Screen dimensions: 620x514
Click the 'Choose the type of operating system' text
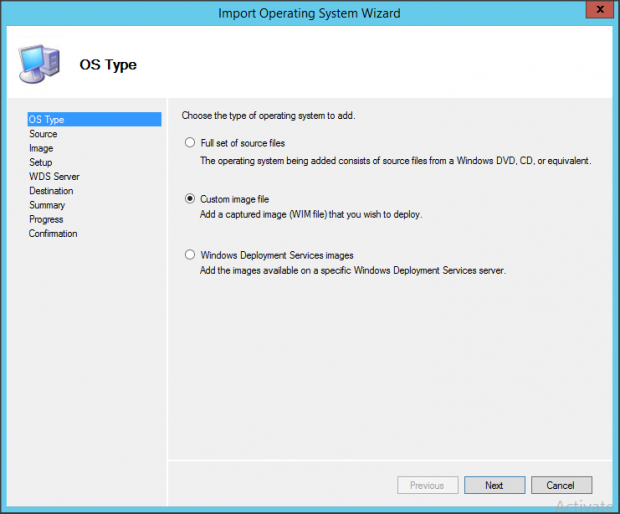(x=268, y=116)
